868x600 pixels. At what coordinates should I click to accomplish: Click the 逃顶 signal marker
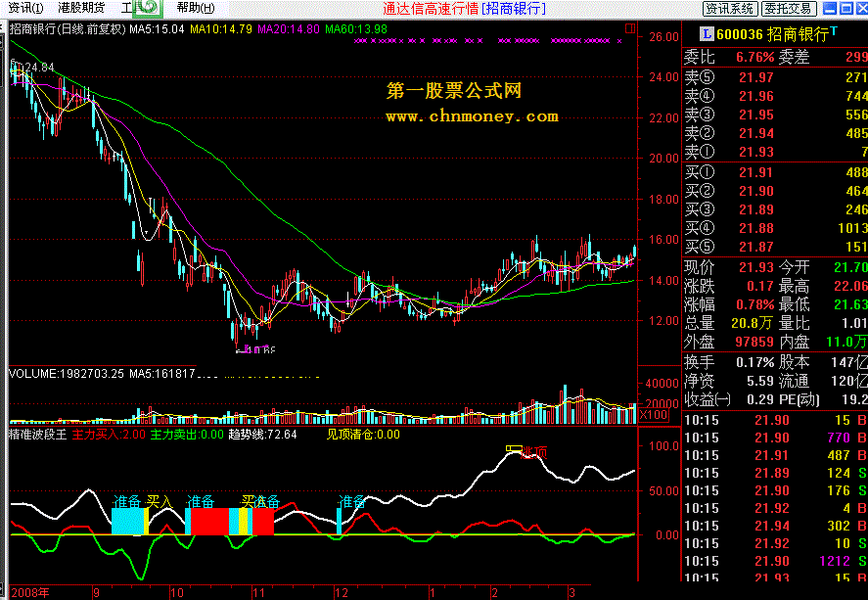coord(533,453)
